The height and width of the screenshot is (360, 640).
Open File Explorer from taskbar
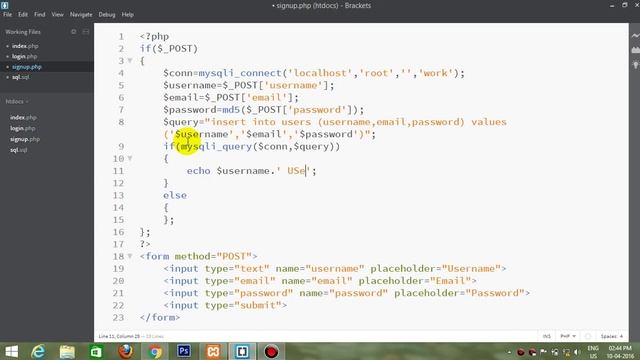click(67, 351)
